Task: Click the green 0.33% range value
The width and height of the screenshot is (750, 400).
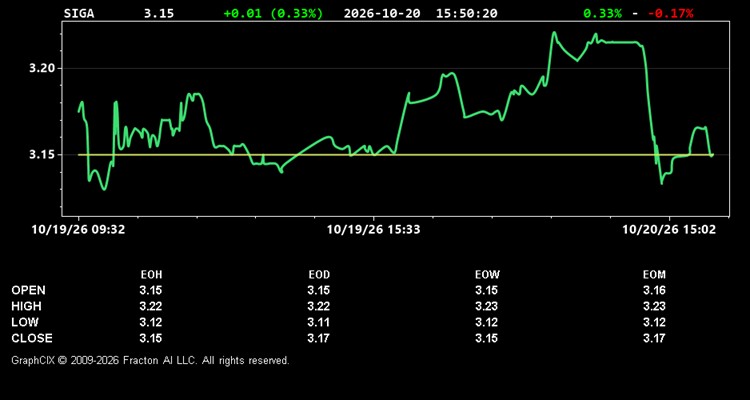Action: 603,13
